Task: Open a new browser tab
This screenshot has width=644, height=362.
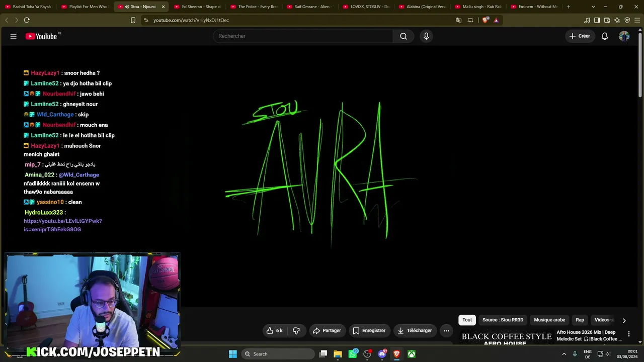Action: coord(569,7)
